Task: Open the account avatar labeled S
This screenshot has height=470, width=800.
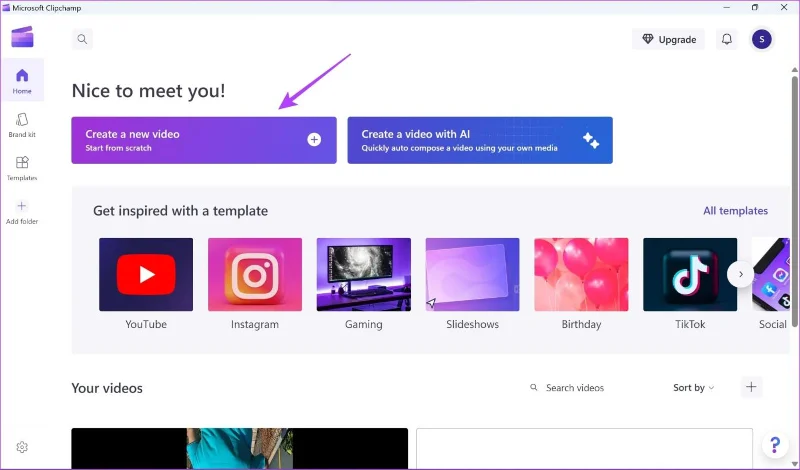Action: (761, 39)
